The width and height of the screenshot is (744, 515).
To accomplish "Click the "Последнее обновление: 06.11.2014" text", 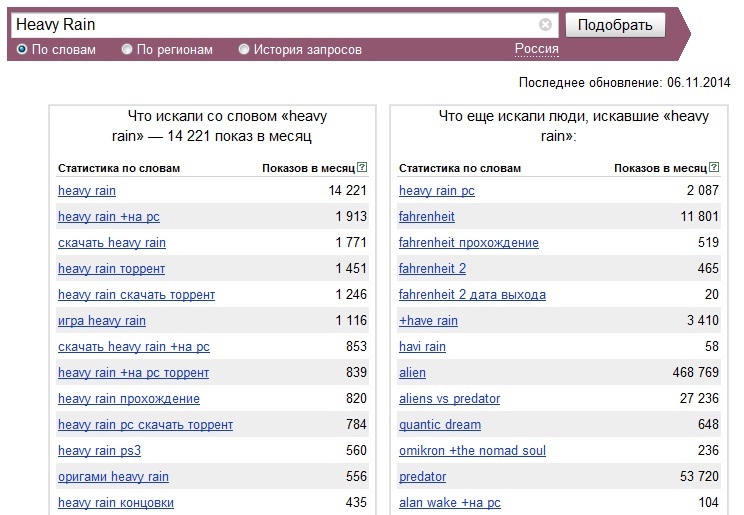I will (624, 83).
